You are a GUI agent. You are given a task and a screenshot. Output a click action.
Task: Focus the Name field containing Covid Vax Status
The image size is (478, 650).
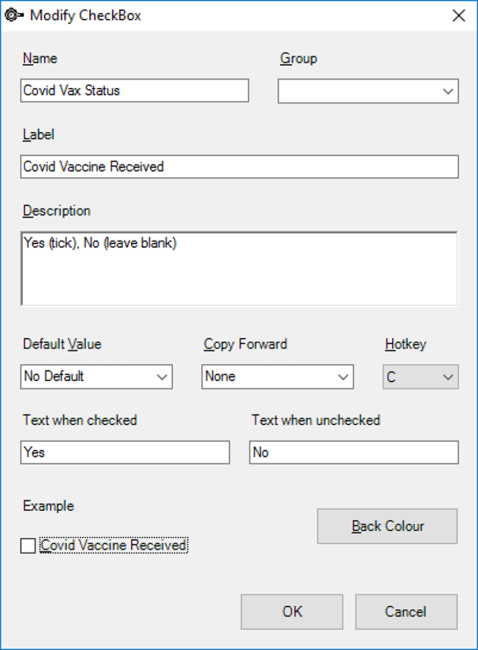pyautogui.click(x=134, y=90)
